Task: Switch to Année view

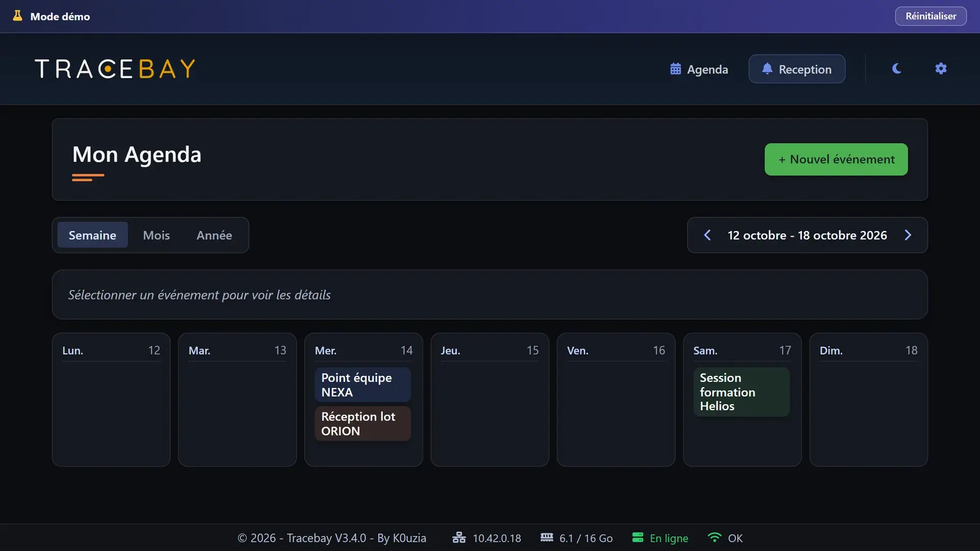Action: coord(214,235)
